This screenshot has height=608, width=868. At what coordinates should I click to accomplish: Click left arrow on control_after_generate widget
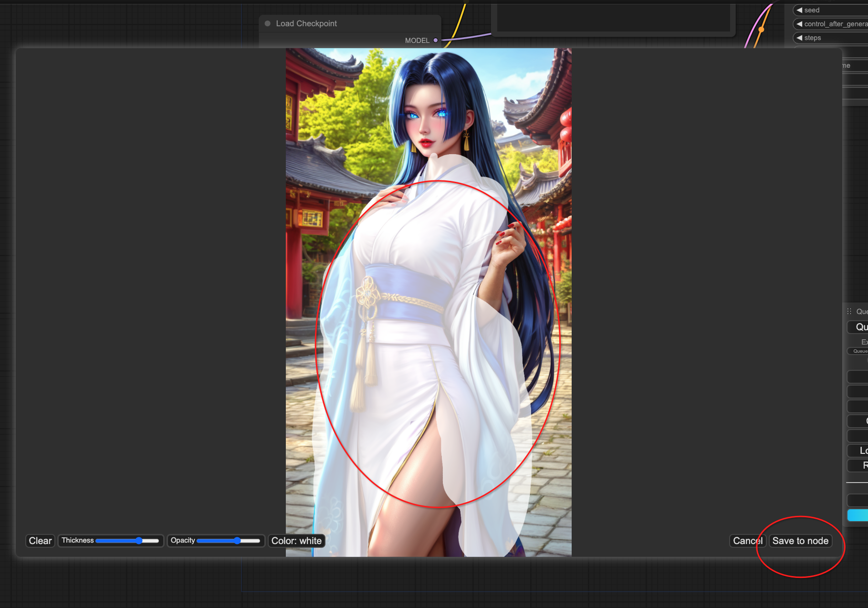799,24
